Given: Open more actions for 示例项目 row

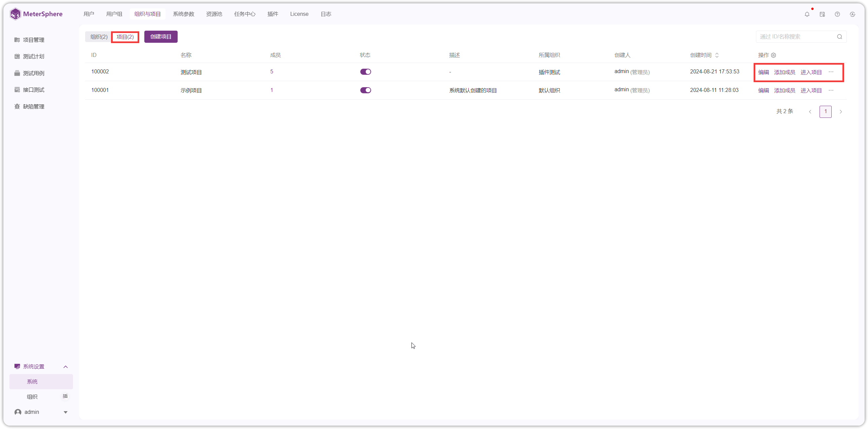Looking at the screenshot, I should click(x=831, y=90).
